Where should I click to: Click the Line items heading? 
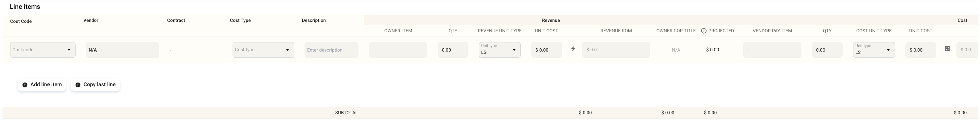click(x=25, y=7)
